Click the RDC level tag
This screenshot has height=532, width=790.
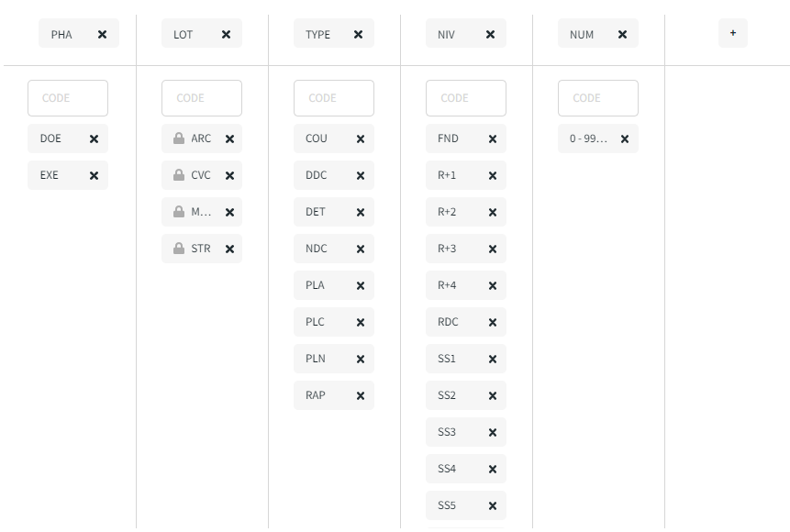coord(449,322)
